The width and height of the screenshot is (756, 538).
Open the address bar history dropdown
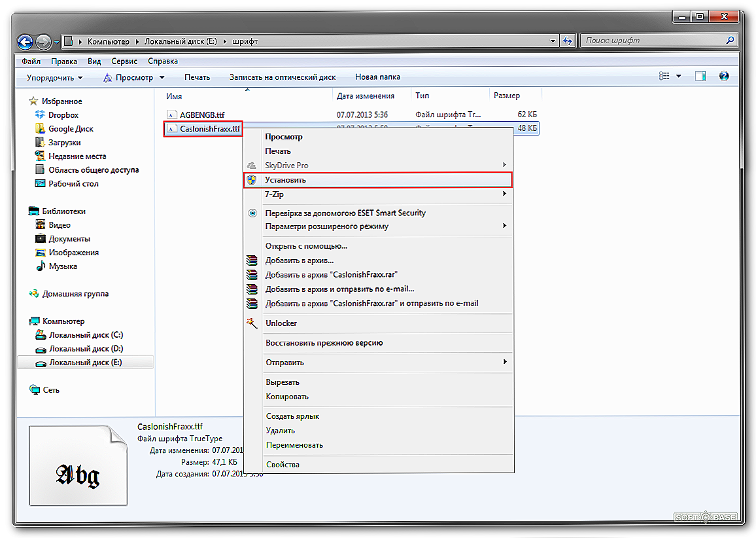(x=553, y=41)
